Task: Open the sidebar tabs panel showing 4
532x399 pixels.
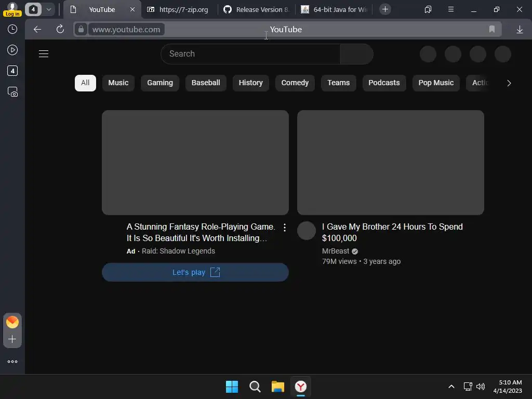Action: [12, 71]
